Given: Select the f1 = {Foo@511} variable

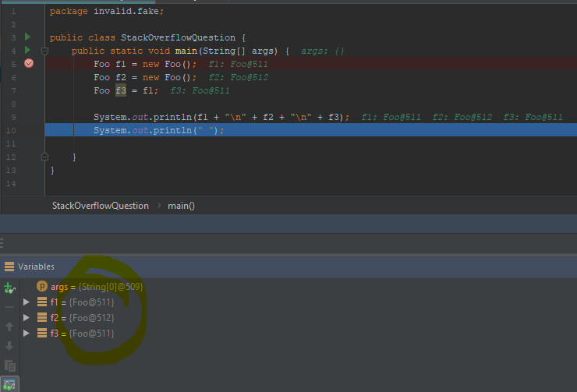Looking at the screenshot, I should tap(83, 302).
